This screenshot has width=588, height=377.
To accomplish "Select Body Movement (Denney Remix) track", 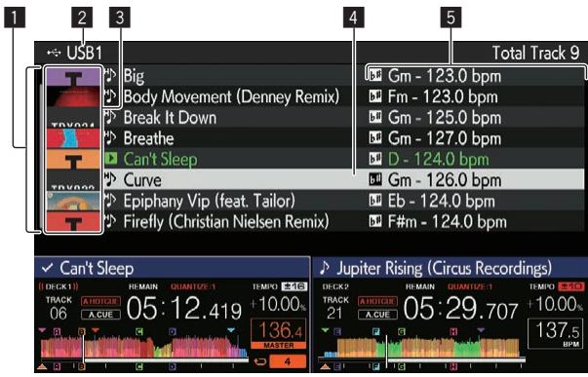I will (231, 96).
